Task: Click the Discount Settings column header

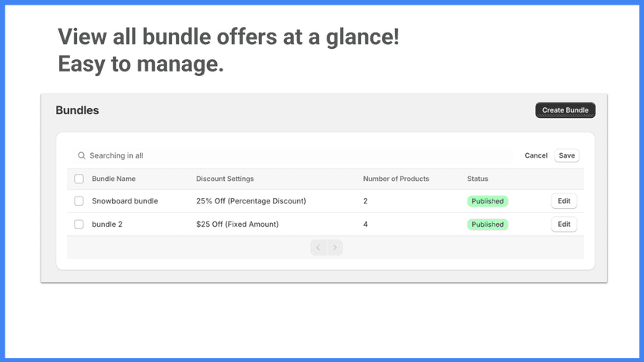Action: (225, 179)
